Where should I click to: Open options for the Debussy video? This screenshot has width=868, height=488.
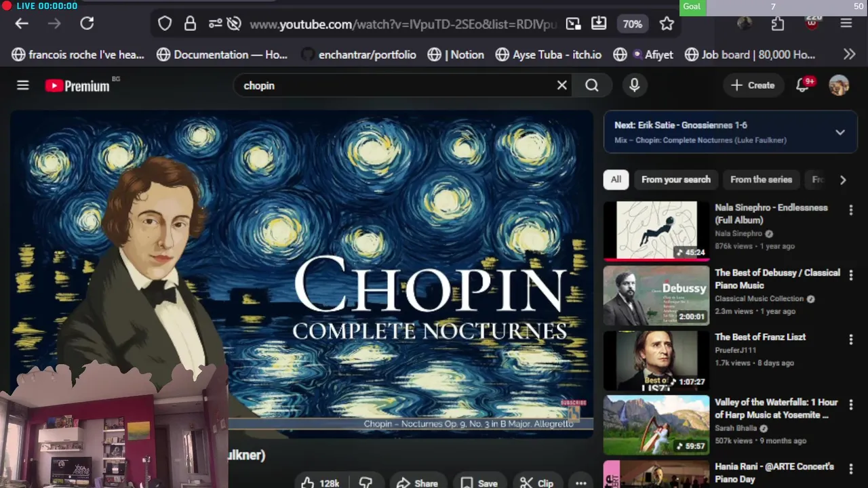[x=851, y=275]
